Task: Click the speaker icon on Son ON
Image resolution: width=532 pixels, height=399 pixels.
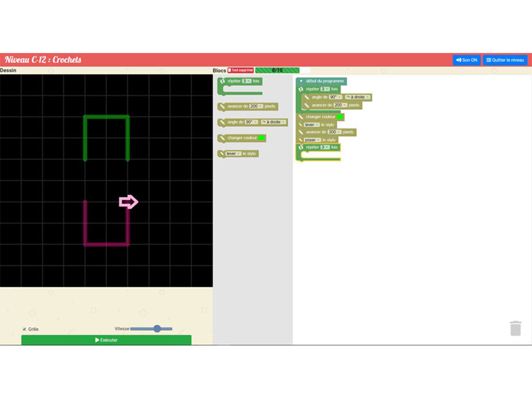Action: click(458, 60)
